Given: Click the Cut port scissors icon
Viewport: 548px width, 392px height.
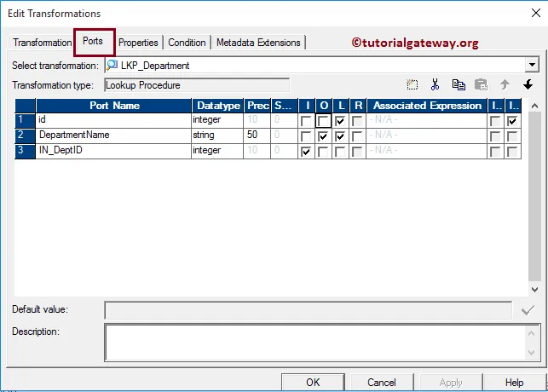Looking at the screenshot, I should coord(435,84).
